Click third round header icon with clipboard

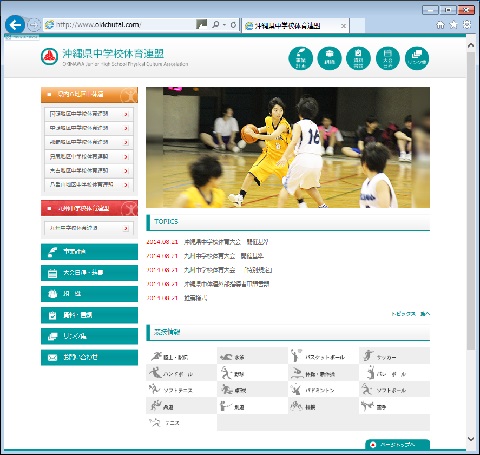point(358,58)
